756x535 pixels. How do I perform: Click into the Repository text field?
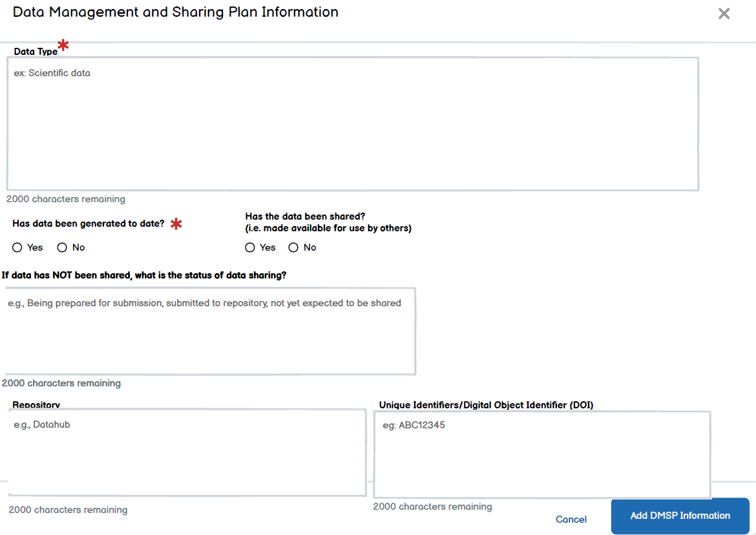point(187,452)
